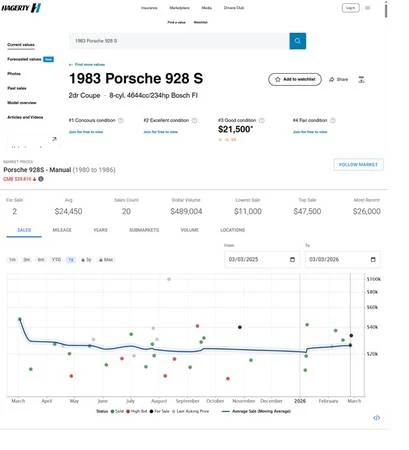Go to Current values in the sidebar
This screenshot has height=450, width=409.
(x=21, y=45)
